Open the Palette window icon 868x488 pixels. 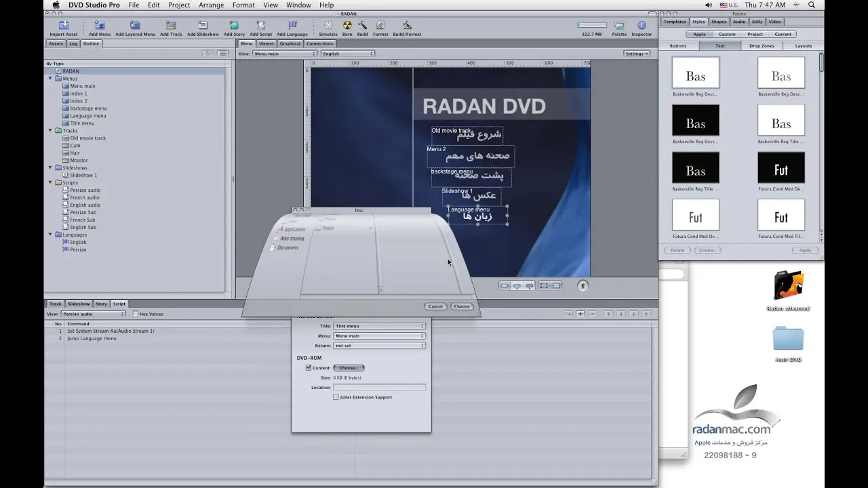[619, 26]
